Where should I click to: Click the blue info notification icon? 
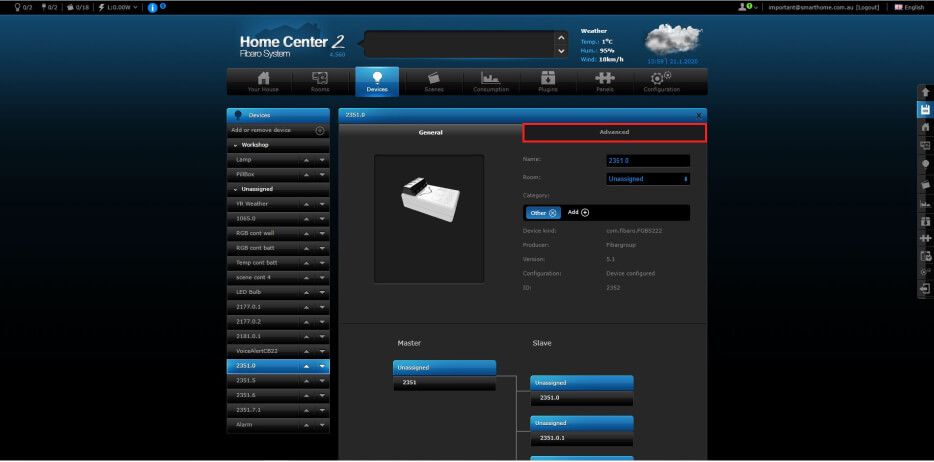point(152,8)
